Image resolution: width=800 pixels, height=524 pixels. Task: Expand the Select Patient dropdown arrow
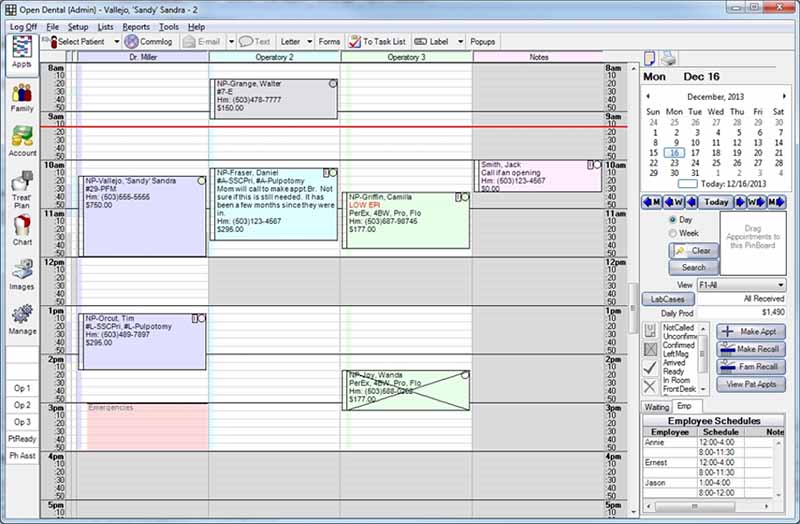(117, 42)
